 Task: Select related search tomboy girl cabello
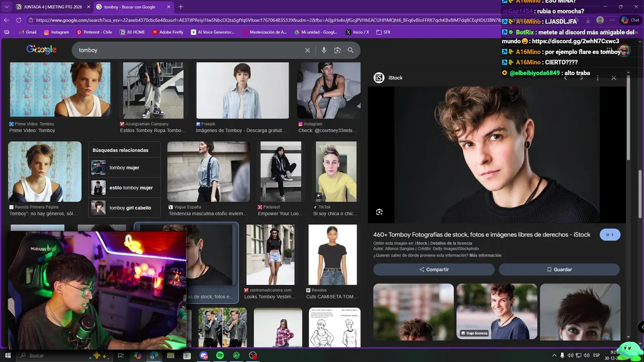pos(124,208)
